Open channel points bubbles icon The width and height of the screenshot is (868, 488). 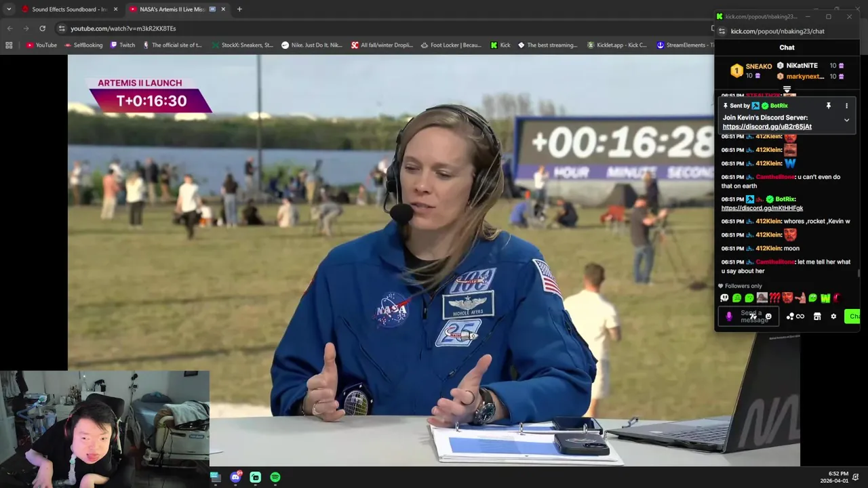pos(790,317)
